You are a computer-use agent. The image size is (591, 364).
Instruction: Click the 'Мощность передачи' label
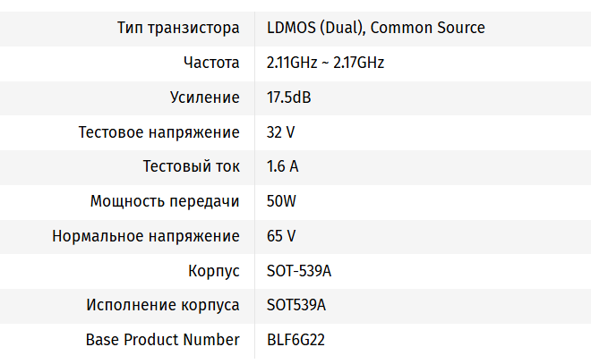tap(165, 201)
